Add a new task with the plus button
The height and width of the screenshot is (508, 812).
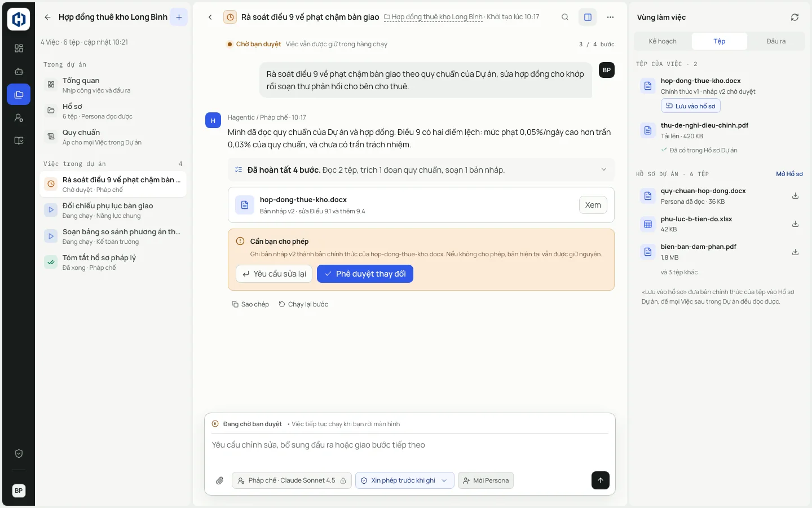[x=179, y=17]
